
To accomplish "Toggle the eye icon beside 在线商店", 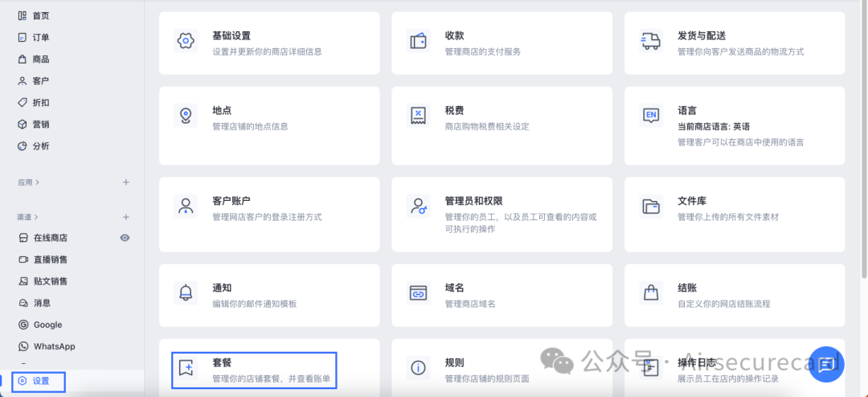I will click(x=125, y=238).
